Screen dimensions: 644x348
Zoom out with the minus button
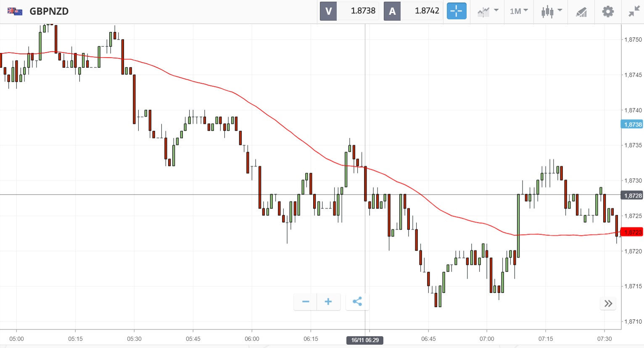pyautogui.click(x=306, y=302)
